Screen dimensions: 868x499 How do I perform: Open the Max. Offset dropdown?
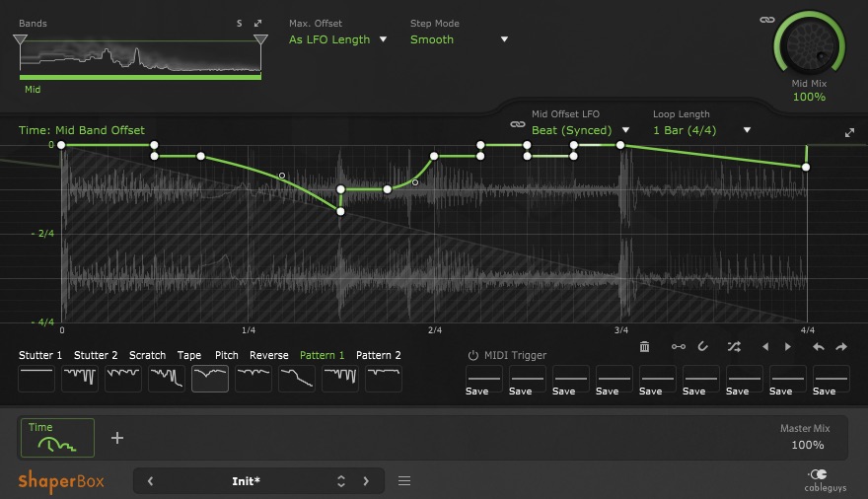(x=337, y=39)
